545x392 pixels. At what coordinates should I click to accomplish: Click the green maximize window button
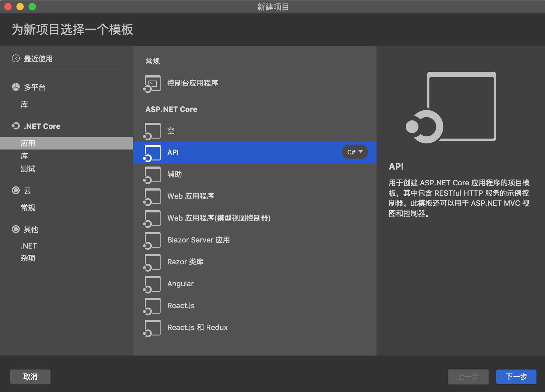tap(32, 7)
